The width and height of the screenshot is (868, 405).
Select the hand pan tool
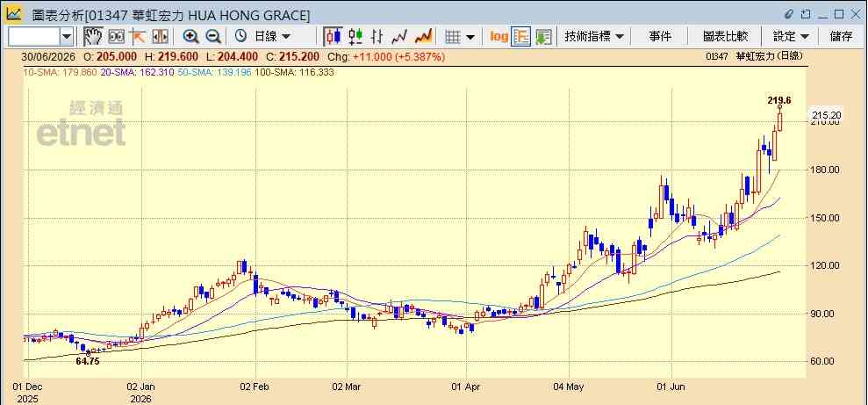click(x=93, y=37)
